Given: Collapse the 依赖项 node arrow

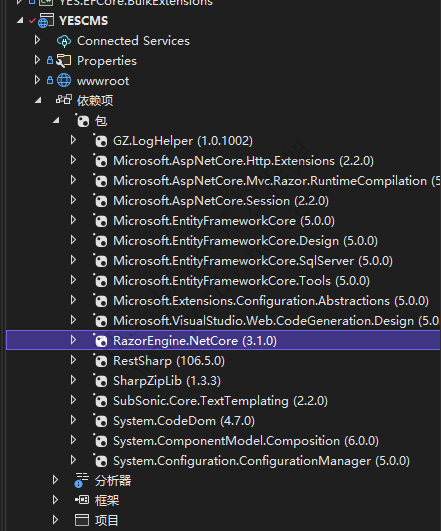Looking at the screenshot, I should pyautogui.click(x=38, y=101).
